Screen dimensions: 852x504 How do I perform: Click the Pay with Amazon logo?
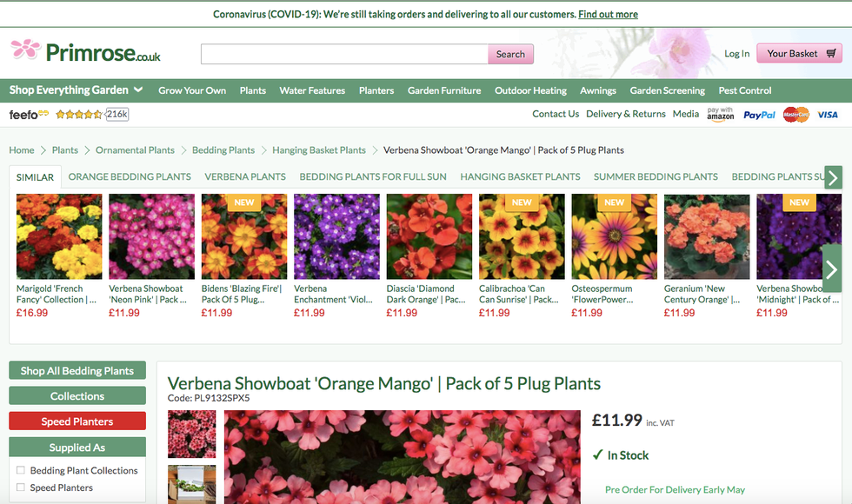[x=721, y=114]
